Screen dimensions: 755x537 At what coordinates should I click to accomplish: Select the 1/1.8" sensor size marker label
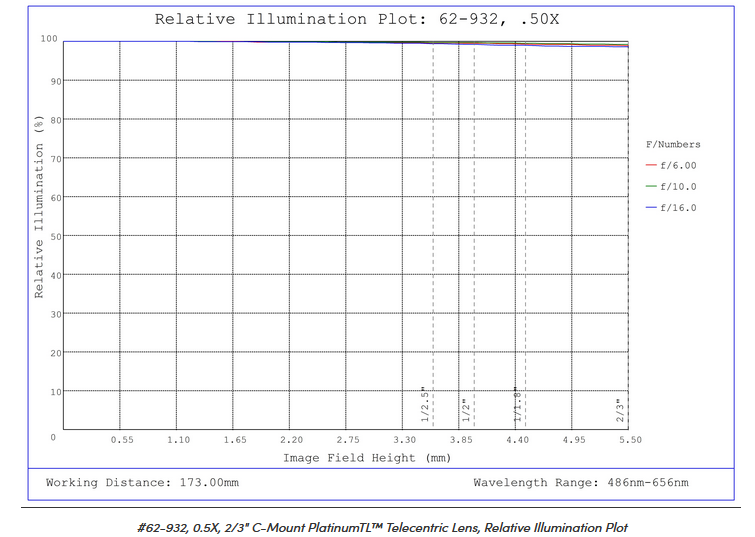point(517,406)
